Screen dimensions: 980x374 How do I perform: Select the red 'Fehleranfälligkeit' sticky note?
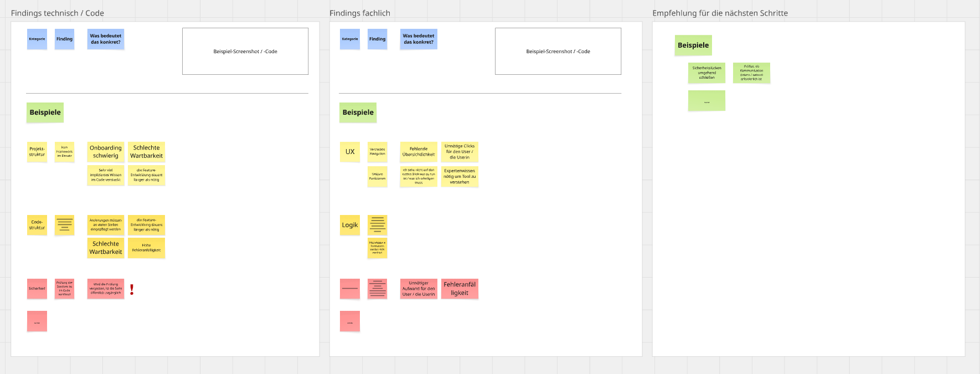[460, 289]
